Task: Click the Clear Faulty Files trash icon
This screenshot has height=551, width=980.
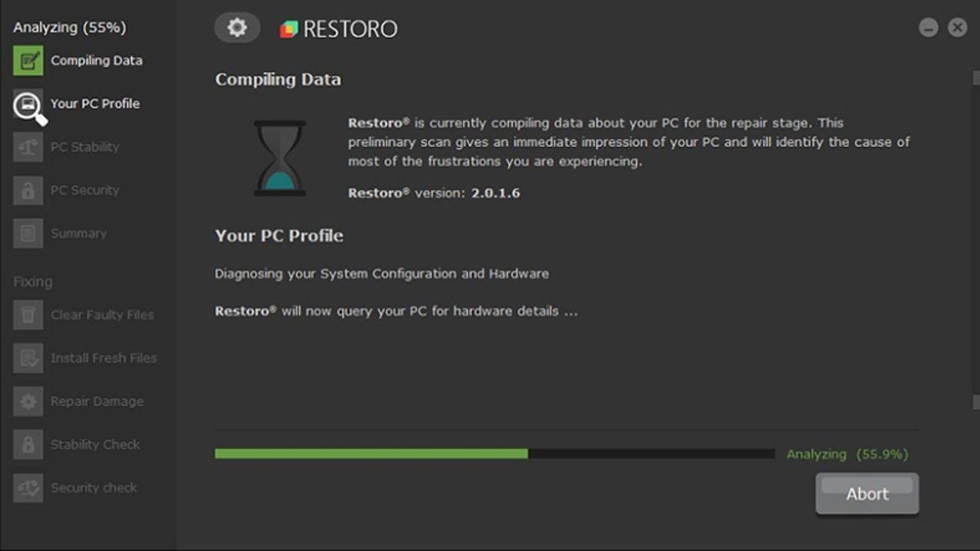Action: (x=28, y=315)
